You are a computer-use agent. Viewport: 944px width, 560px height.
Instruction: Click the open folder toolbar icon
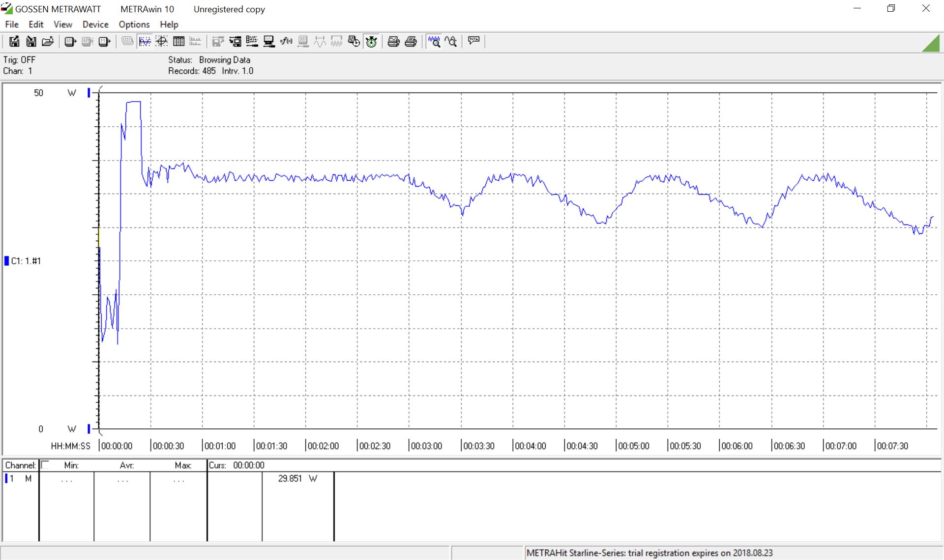point(48,42)
